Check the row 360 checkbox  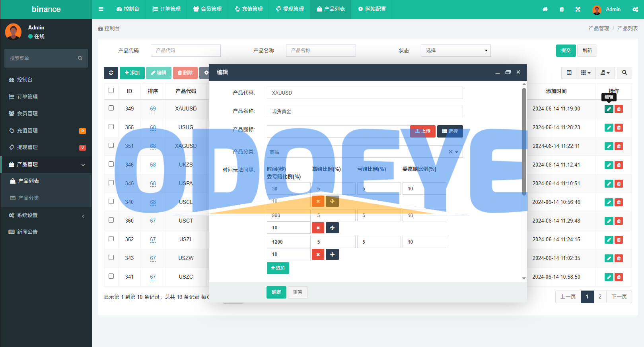(111, 220)
